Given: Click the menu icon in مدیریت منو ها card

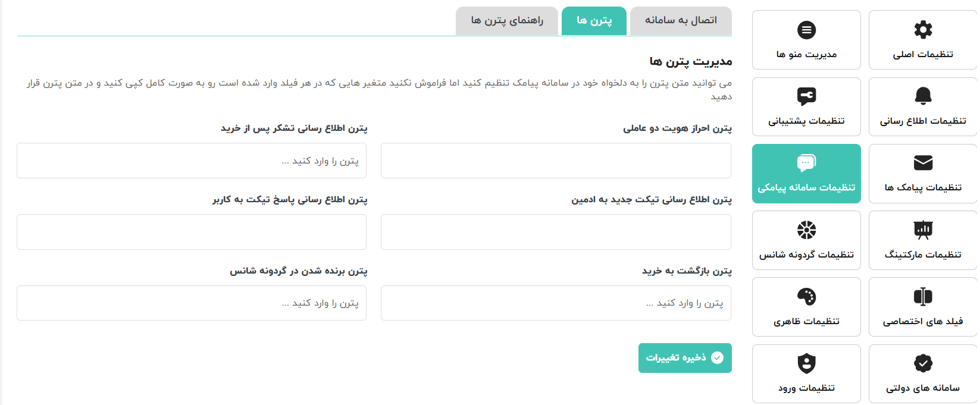Looking at the screenshot, I should tap(806, 30).
